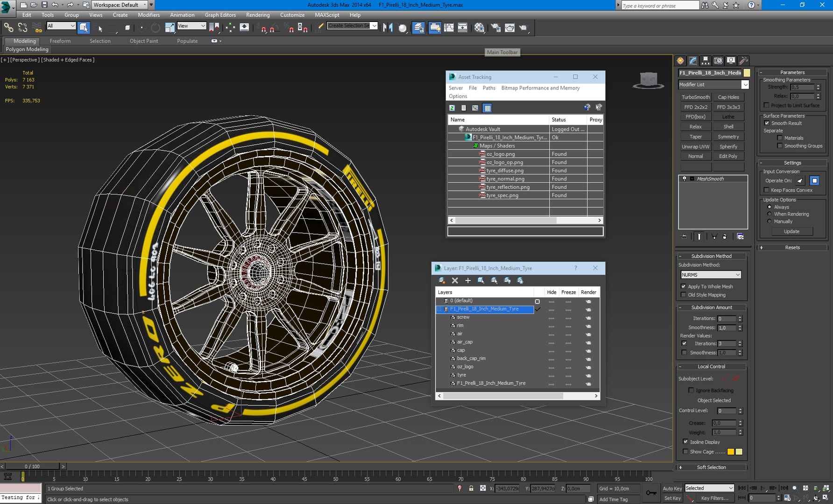
Task: Click the Mirror tool icon
Action: coord(388,28)
